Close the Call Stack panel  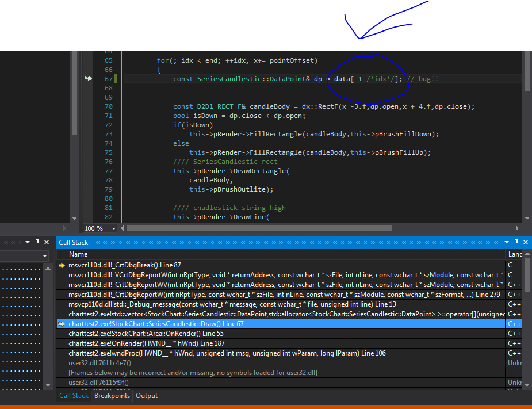(x=526, y=242)
